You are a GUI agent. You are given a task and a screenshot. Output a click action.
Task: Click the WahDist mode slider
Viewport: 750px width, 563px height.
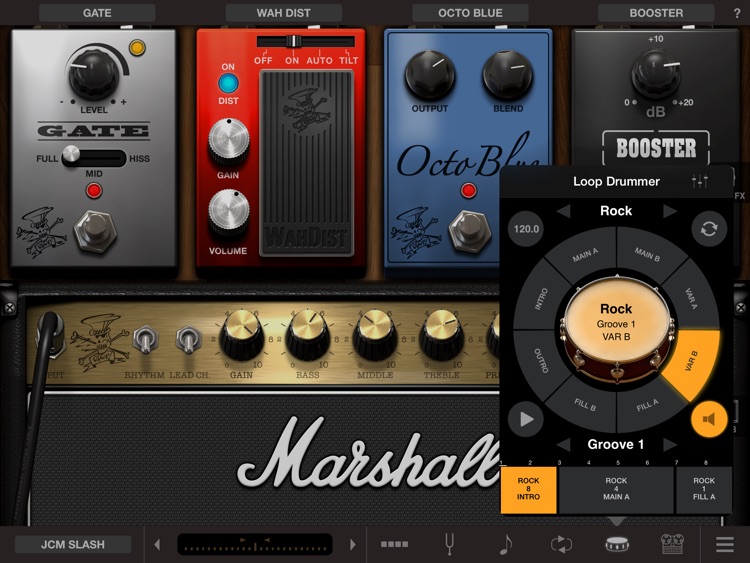(x=306, y=42)
